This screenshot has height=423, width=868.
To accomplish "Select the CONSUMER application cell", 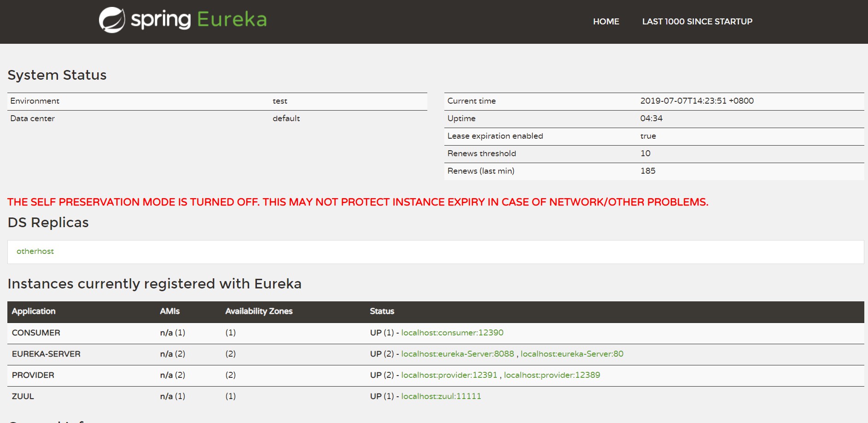I will [36, 333].
